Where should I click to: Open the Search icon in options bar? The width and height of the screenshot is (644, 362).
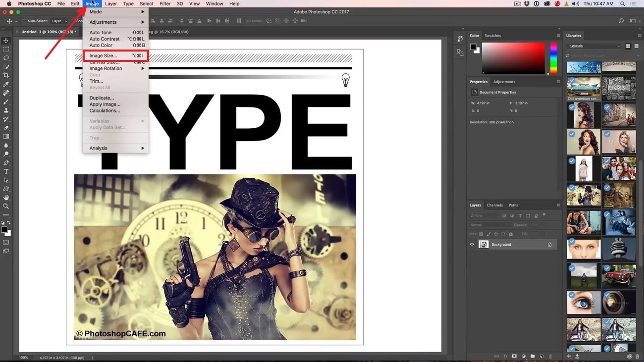point(621,21)
